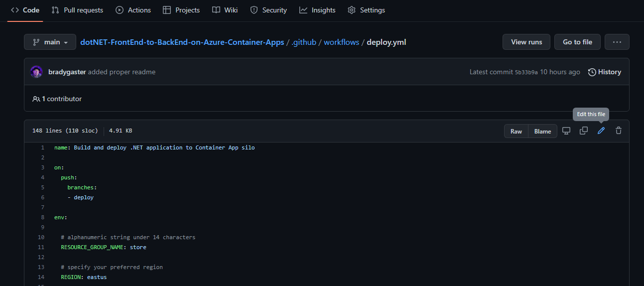The image size is (644, 286).
Task: View file History
Action: [604, 72]
